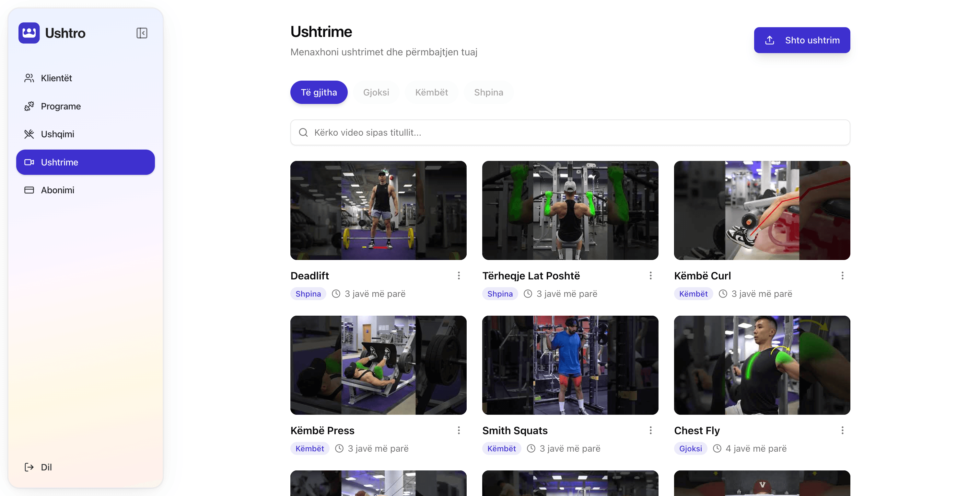Focus the Kërko video search field
Screen dimensions: 980x496
[570, 132]
